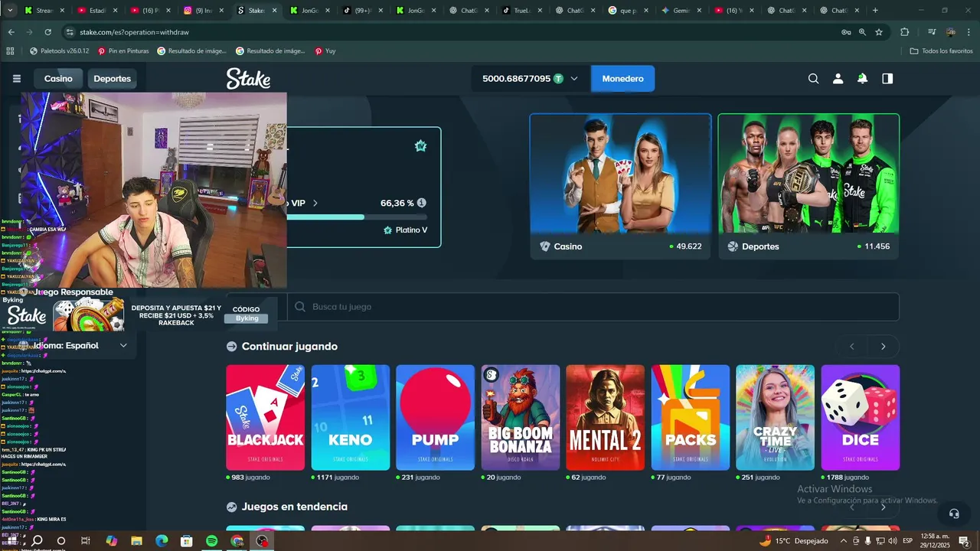Image resolution: width=980 pixels, height=551 pixels.
Task: Open Task View on the taskbar
Action: [x=86, y=541]
